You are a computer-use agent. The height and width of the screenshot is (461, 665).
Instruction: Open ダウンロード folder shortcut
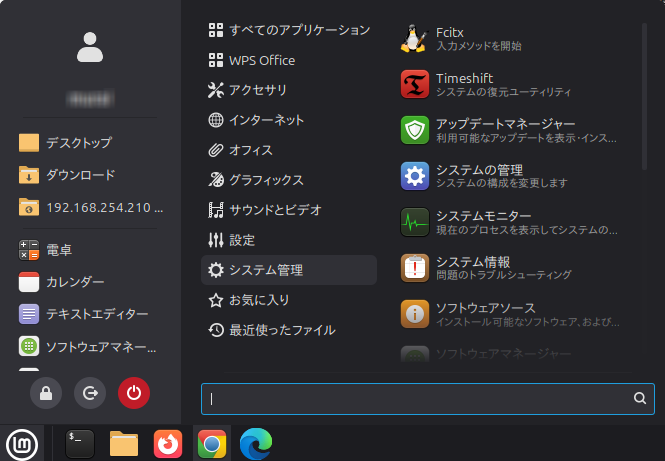80,175
